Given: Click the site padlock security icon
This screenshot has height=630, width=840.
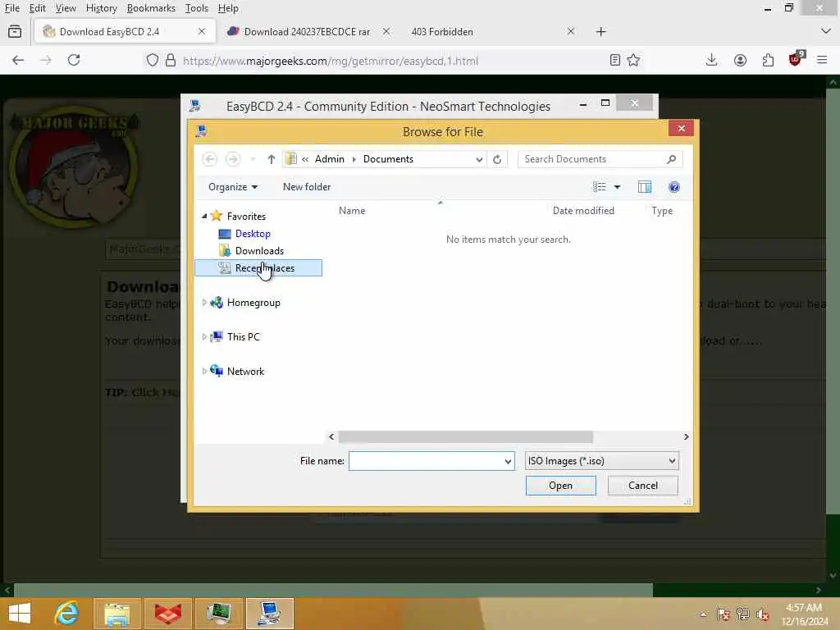Looking at the screenshot, I should (171, 60).
